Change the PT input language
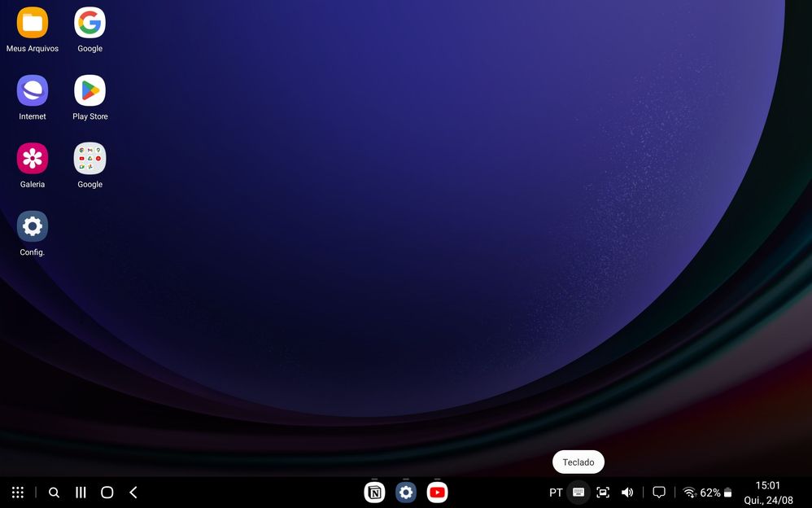Viewport: 812px width, 508px height. coord(556,493)
